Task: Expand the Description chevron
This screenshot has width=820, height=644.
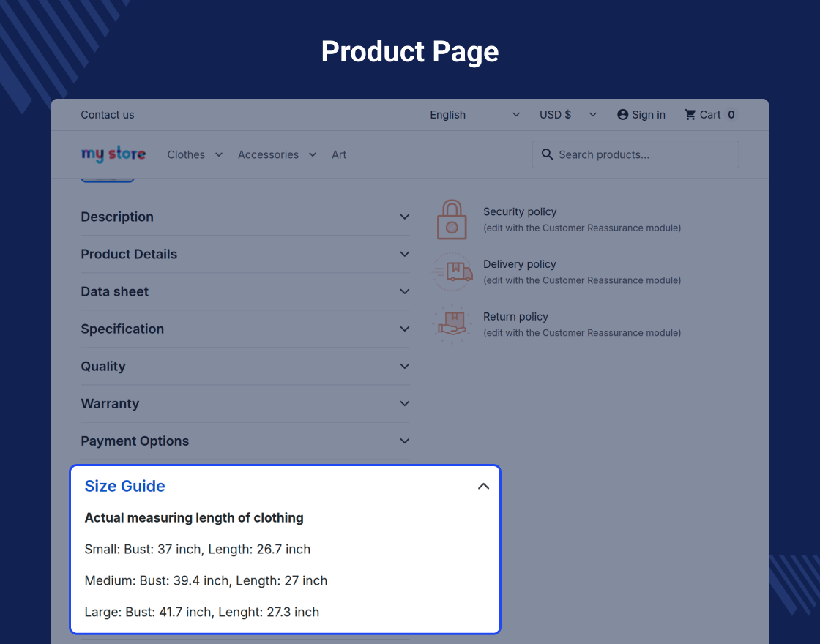Action: pyautogui.click(x=404, y=217)
